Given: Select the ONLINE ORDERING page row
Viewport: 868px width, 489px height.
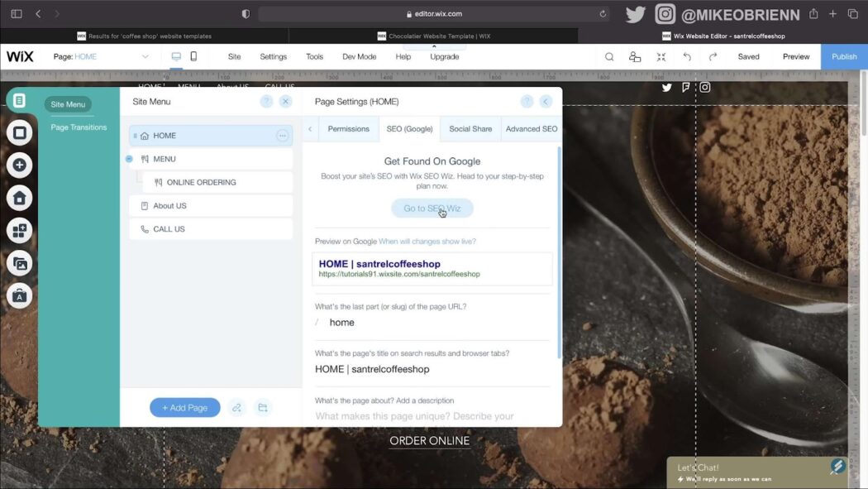Looking at the screenshot, I should (217, 182).
